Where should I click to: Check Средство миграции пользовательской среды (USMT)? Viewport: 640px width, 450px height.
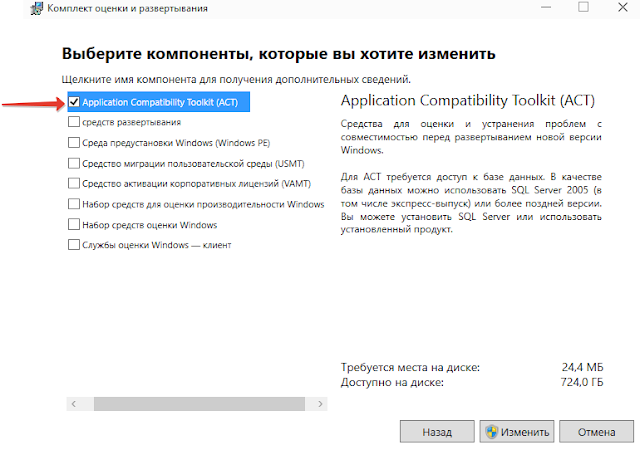click(74, 163)
